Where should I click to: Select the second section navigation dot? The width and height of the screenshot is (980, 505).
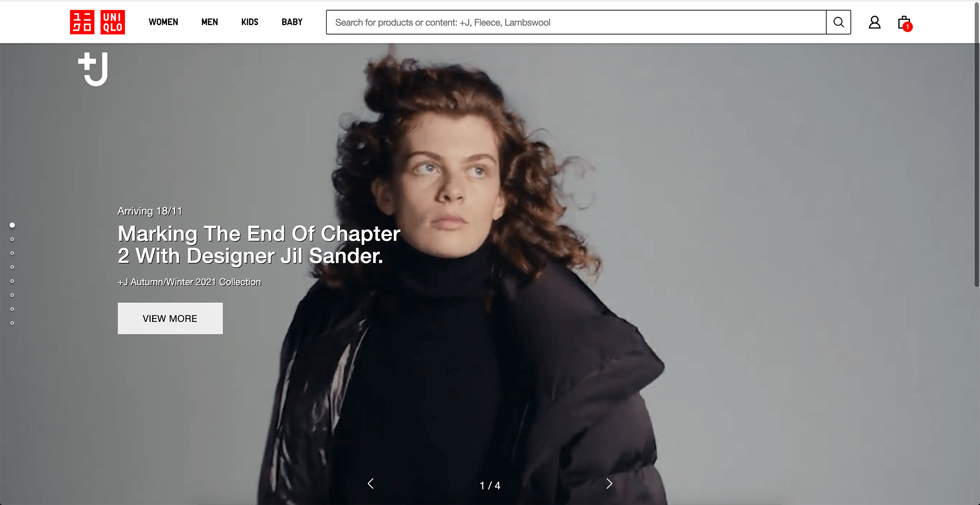tap(12, 239)
